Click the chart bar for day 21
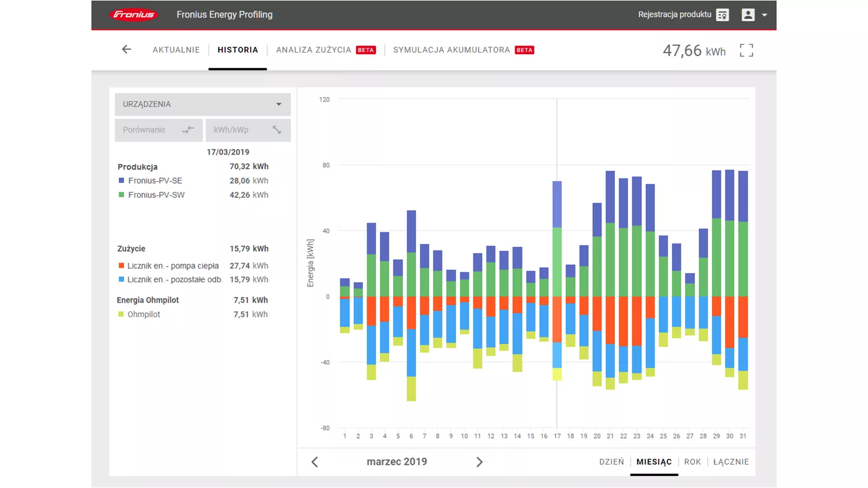 pos(610,280)
